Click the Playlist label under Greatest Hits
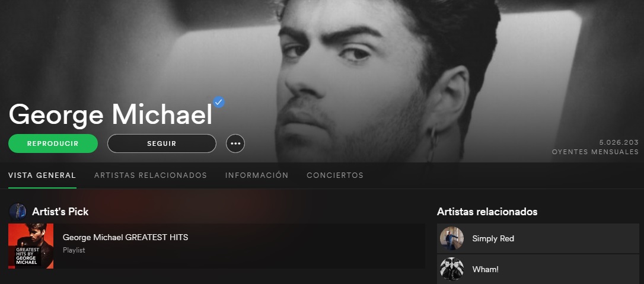This screenshot has width=644, height=284. pos(74,250)
